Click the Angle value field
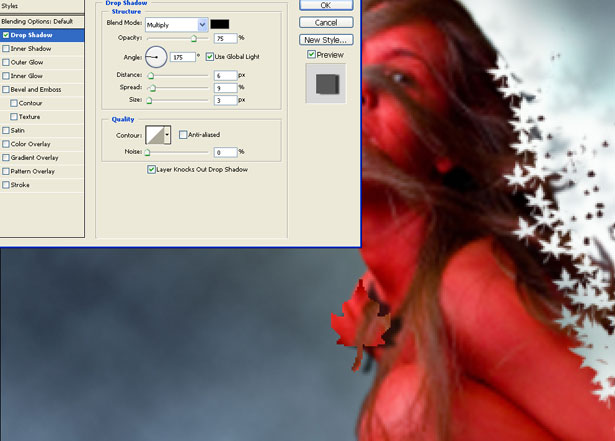The width and height of the screenshot is (615, 441). (183, 57)
